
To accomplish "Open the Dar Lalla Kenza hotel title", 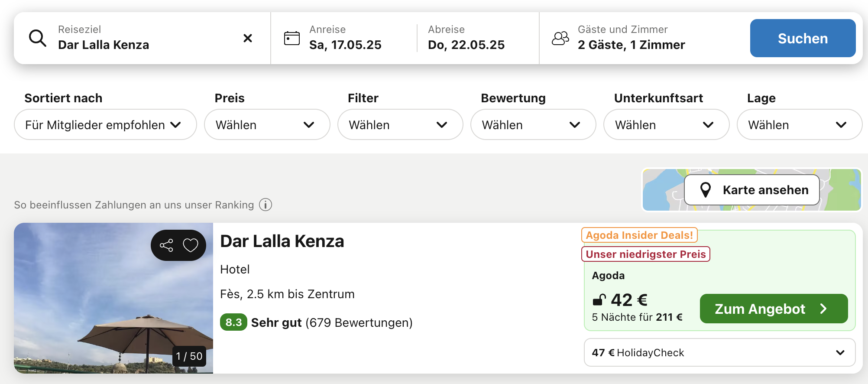I will 282,241.
